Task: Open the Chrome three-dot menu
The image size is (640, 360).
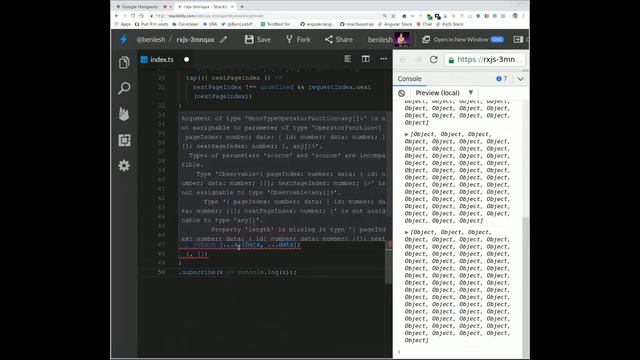Action: (523, 16)
